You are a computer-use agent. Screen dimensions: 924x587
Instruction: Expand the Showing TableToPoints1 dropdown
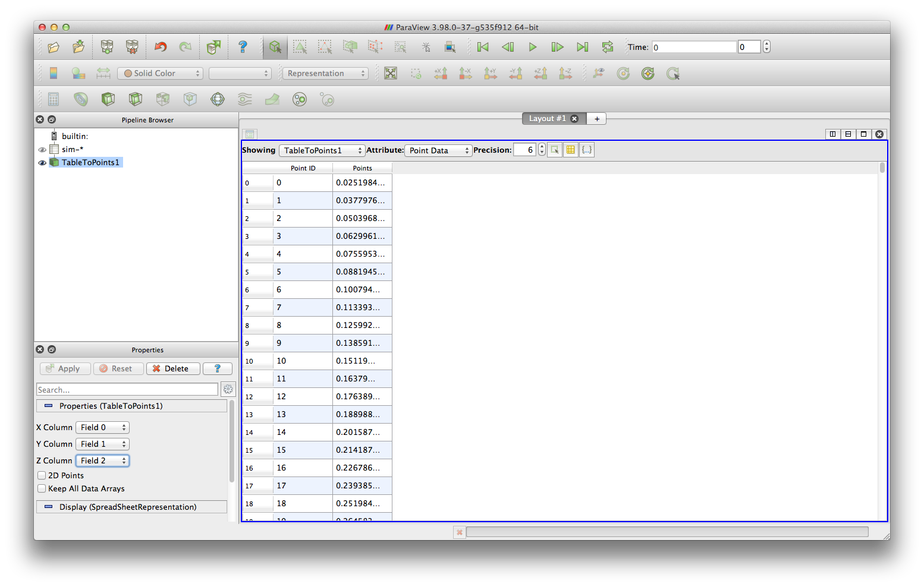point(322,151)
